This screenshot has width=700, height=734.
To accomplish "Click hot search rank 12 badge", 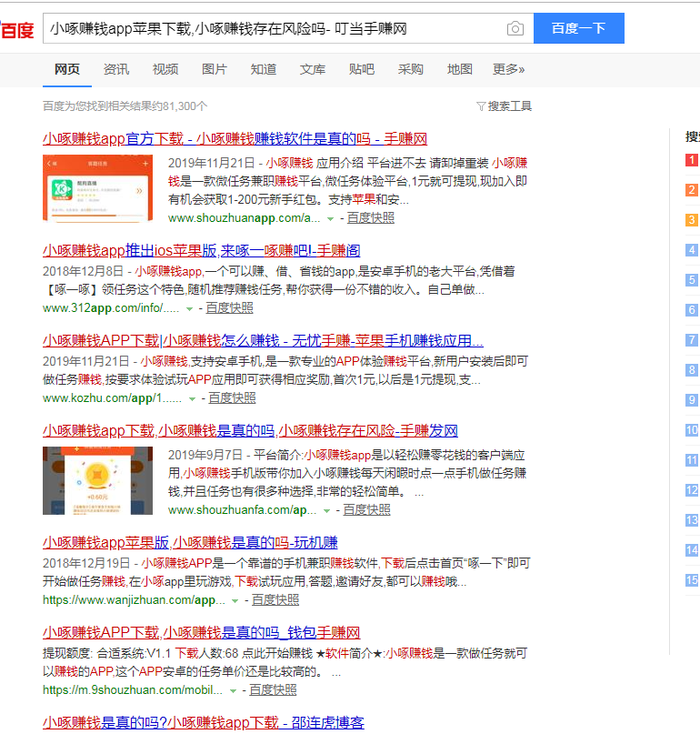I will coord(692,490).
